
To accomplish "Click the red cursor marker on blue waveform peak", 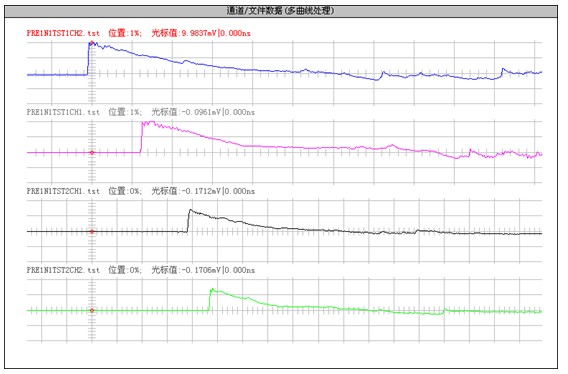I will pyautogui.click(x=92, y=43).
